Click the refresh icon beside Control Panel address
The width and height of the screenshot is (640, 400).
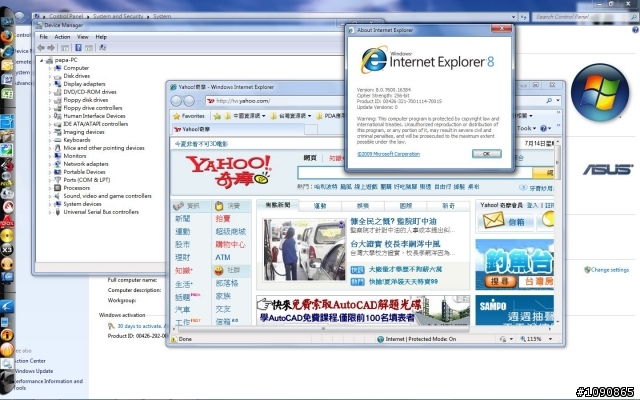[x=524, y=17]
